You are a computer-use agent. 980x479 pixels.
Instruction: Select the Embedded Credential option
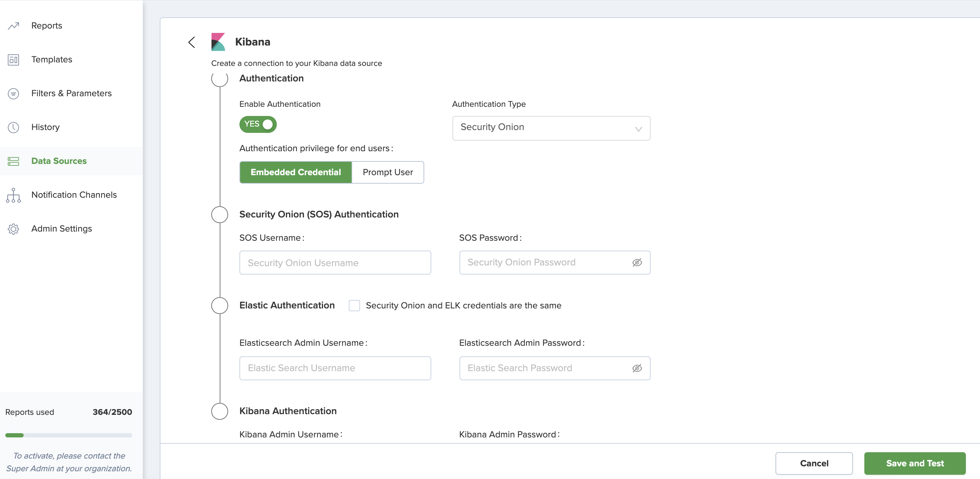pyautogui.click(x=296, y=173)
